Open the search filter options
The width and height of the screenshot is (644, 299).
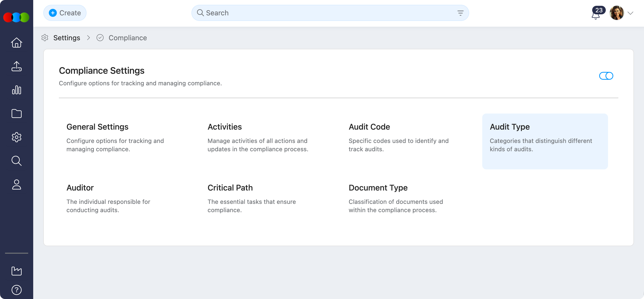click(x=461, y=13)
